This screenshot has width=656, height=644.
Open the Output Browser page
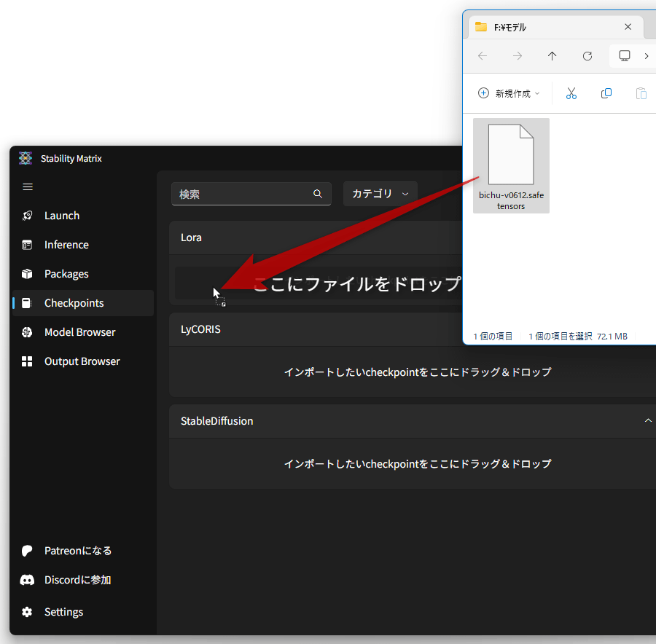click(83, 361)
